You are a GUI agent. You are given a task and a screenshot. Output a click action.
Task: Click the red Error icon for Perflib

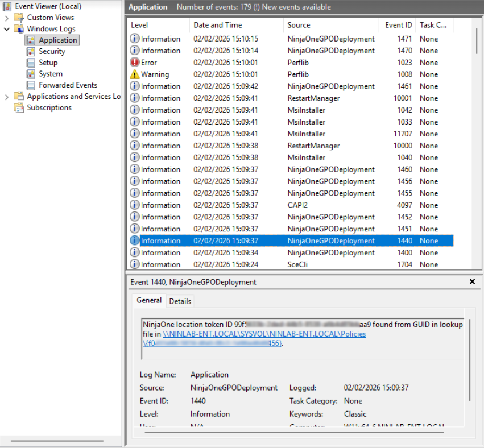coord(135,63)
